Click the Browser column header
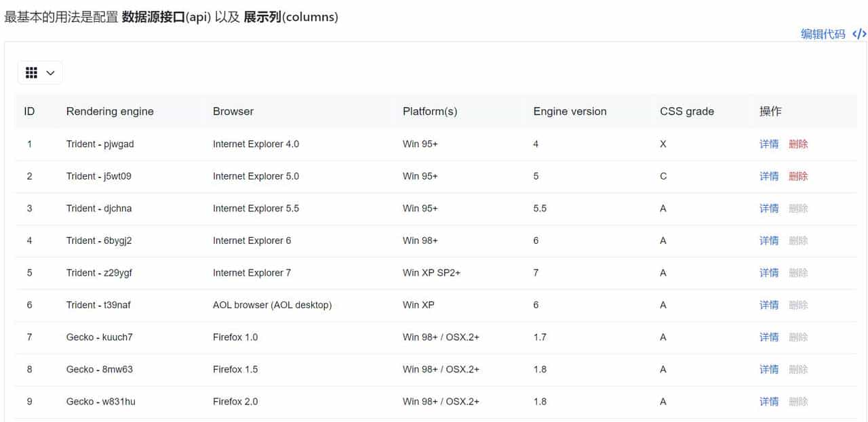Screen dimensions: 868x422 click(233, 111)
